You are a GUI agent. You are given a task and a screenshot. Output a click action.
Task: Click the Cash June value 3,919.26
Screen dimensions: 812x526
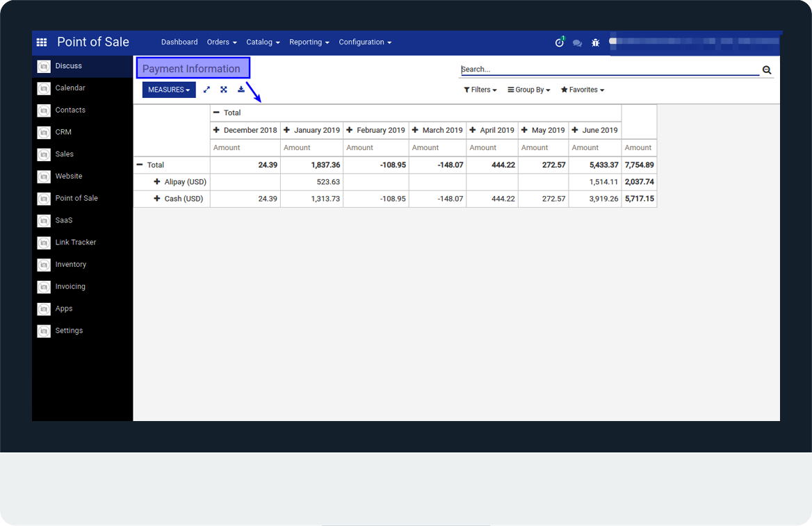(x=595, y=199)
